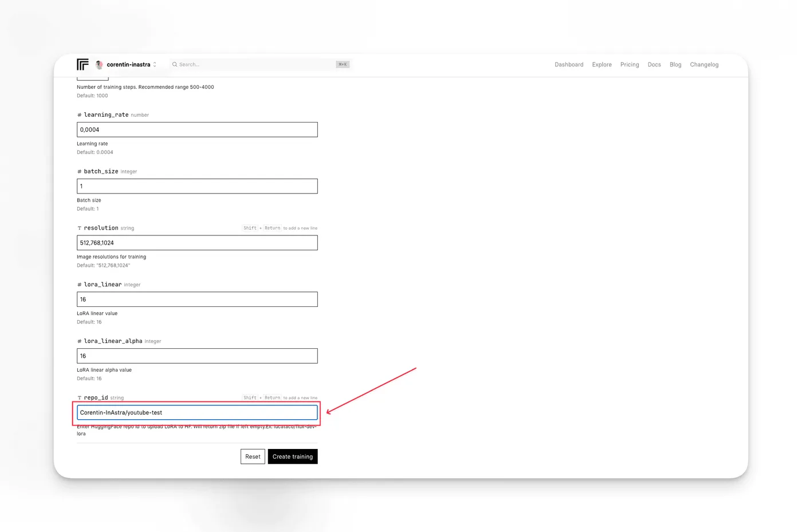This screenshot has height=532, width=802.
Task: Click into the resolution text field
Action: [x=197, y=243]
